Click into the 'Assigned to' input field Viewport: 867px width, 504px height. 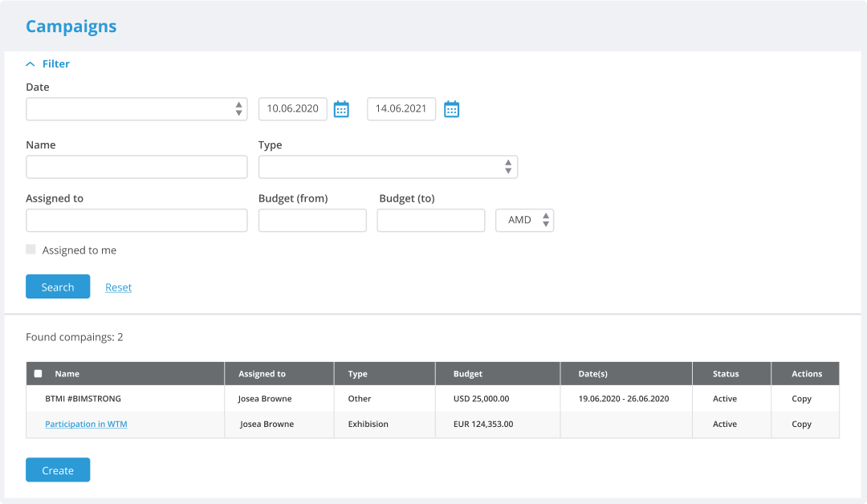point(136,220)
